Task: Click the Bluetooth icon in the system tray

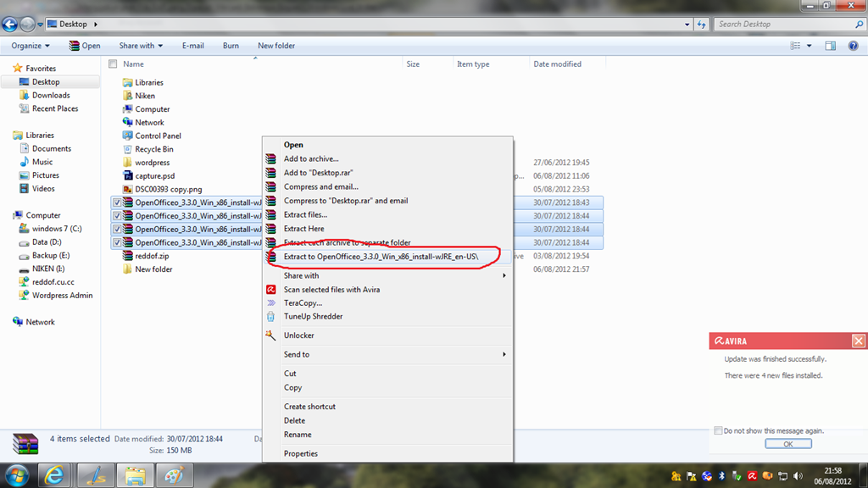Action: click(x=721, y=475)
